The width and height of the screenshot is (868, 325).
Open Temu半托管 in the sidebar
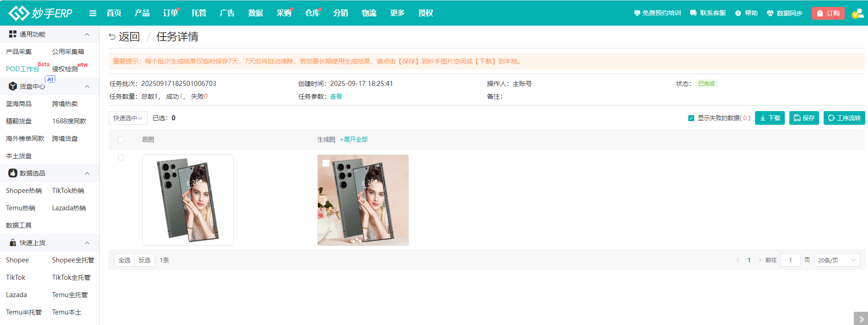24,312
